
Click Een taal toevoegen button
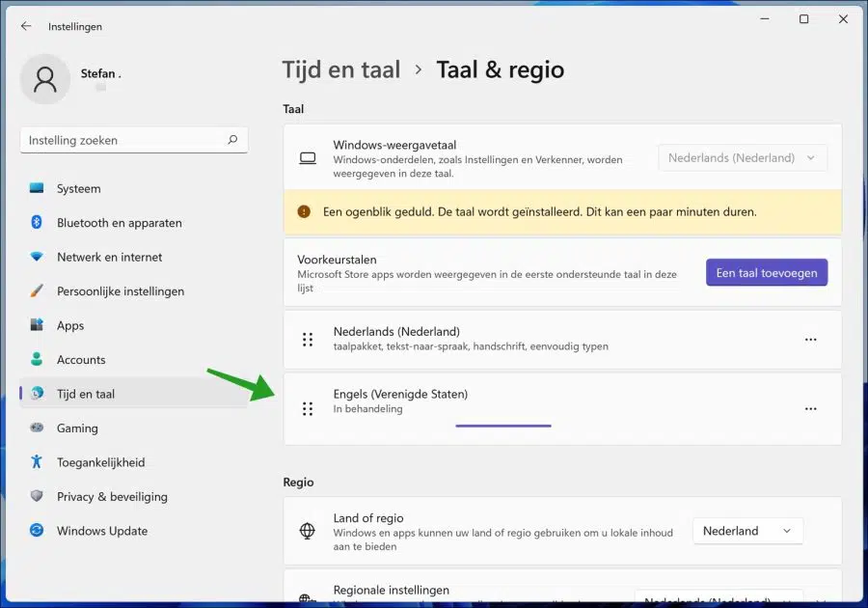(766, 272)
